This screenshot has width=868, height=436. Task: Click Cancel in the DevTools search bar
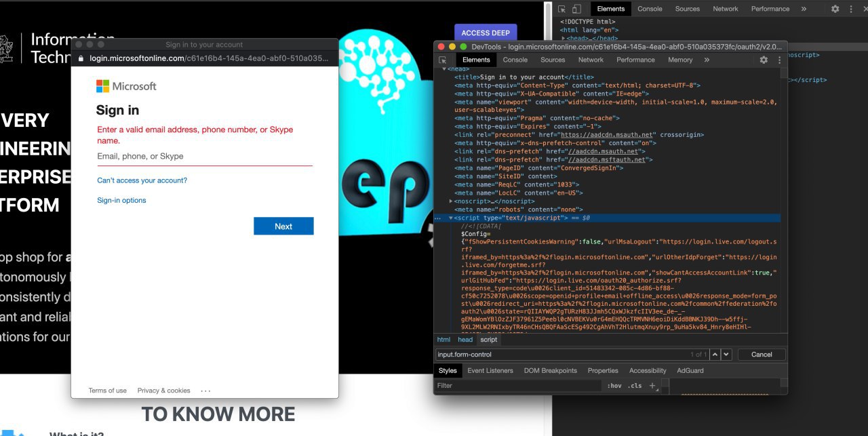762,354
